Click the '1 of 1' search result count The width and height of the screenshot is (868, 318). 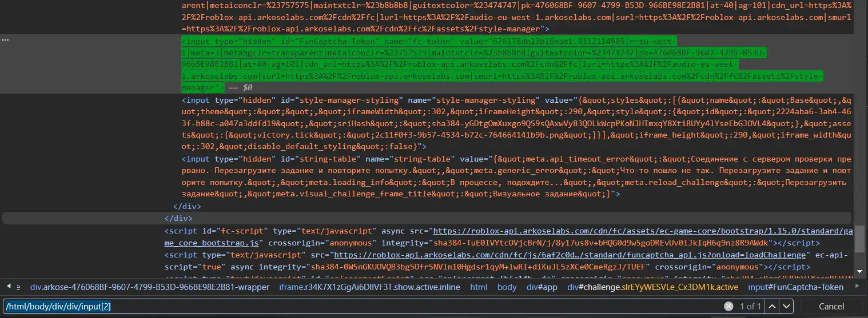(x=750, y=307)
